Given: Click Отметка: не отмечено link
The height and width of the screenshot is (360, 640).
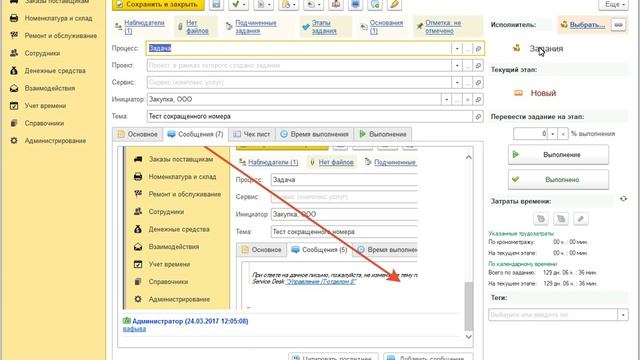Looking at the screenshot, I should point(443,27).
